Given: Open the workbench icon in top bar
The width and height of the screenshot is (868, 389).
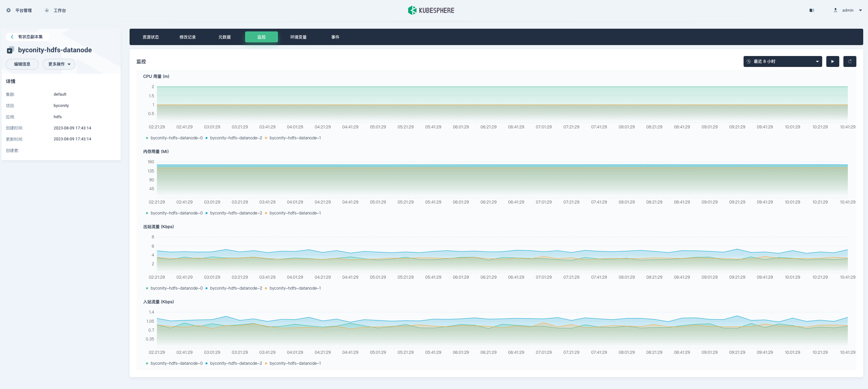Looking at the screenshot, I should tap(47, 10).
